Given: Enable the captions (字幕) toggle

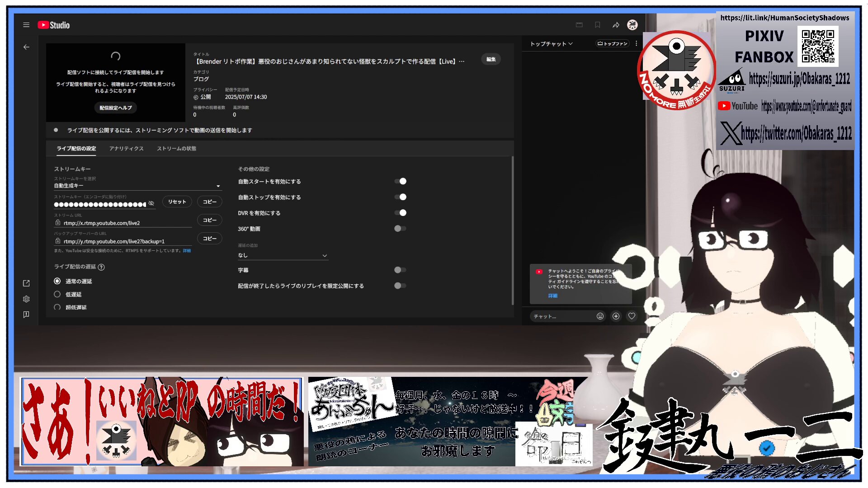Looking at the screenshot, I should [x=400, y=270].
